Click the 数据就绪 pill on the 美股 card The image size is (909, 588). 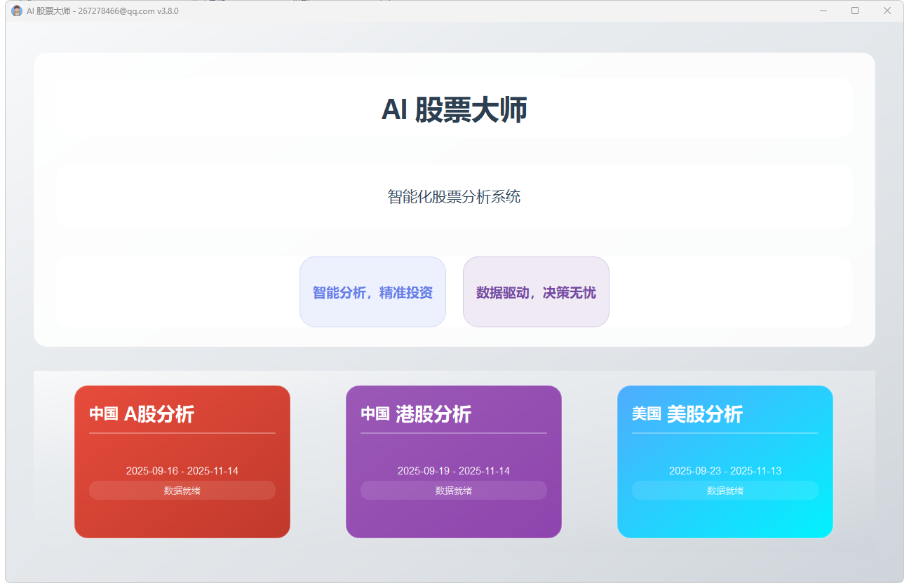(725, 490)
